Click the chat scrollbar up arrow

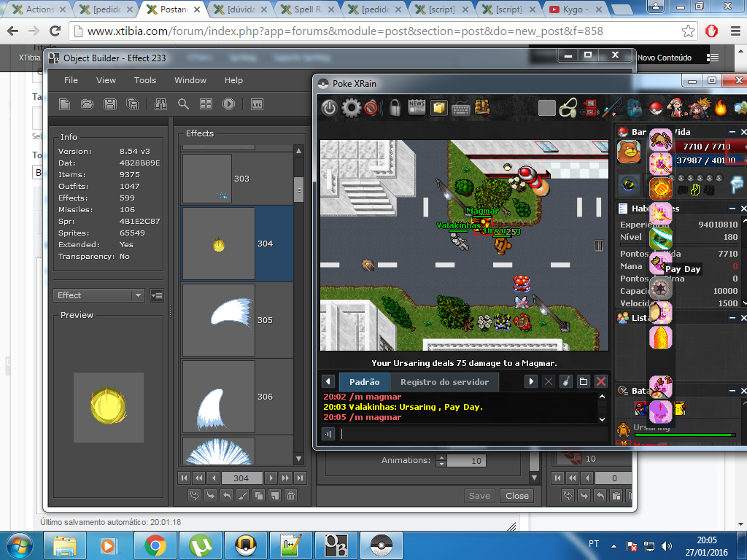click(602, 397)
